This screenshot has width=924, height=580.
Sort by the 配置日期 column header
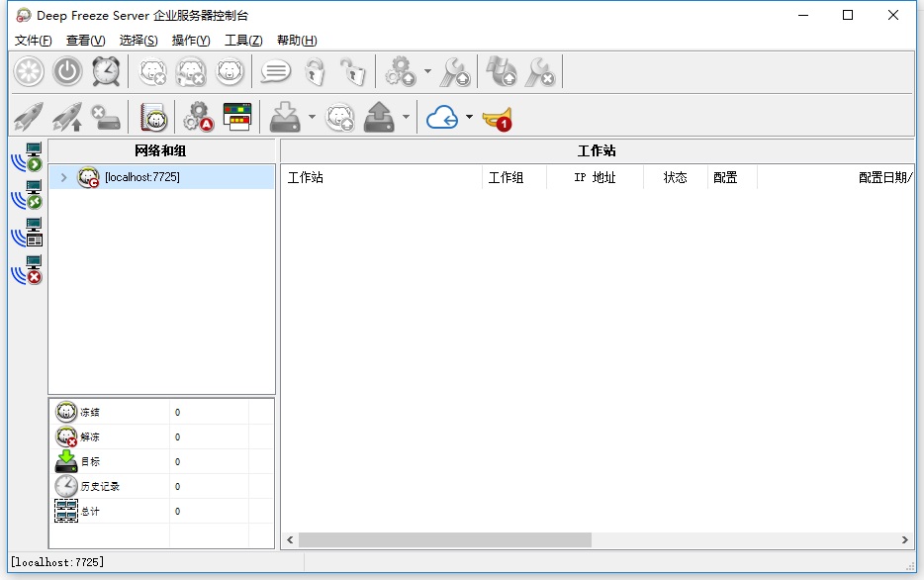pos(835,177)
